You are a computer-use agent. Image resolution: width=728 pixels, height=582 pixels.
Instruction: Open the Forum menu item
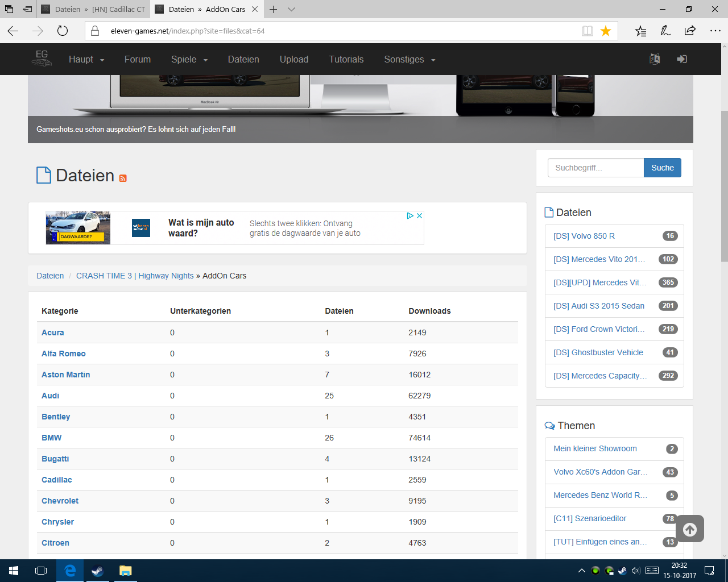coord(138,59)
